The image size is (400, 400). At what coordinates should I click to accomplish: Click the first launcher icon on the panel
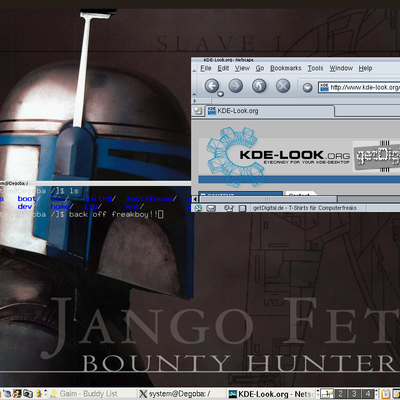point(7,394)
